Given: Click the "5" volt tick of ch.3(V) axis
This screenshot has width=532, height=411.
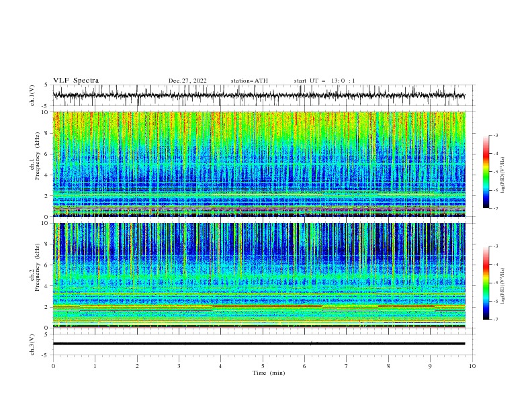Looking at the screenshot, I should click(x=46, y=334).
